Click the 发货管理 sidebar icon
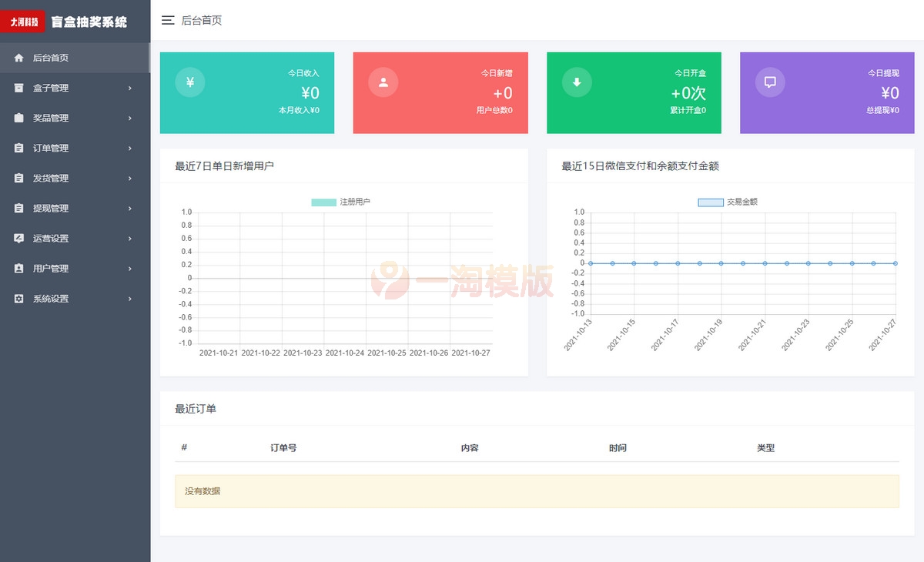The width and height of the screenshot is (924, 562). 17,178
